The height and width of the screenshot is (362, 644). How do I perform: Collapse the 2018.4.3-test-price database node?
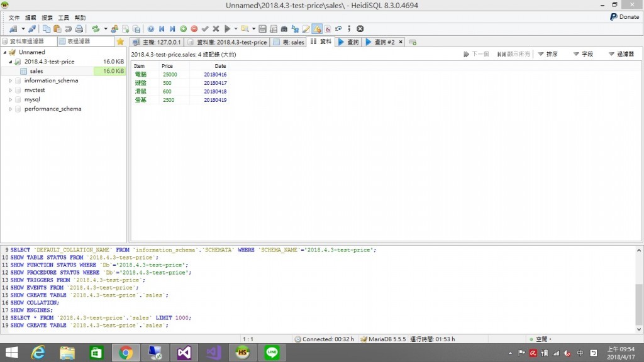coord(11,62)
